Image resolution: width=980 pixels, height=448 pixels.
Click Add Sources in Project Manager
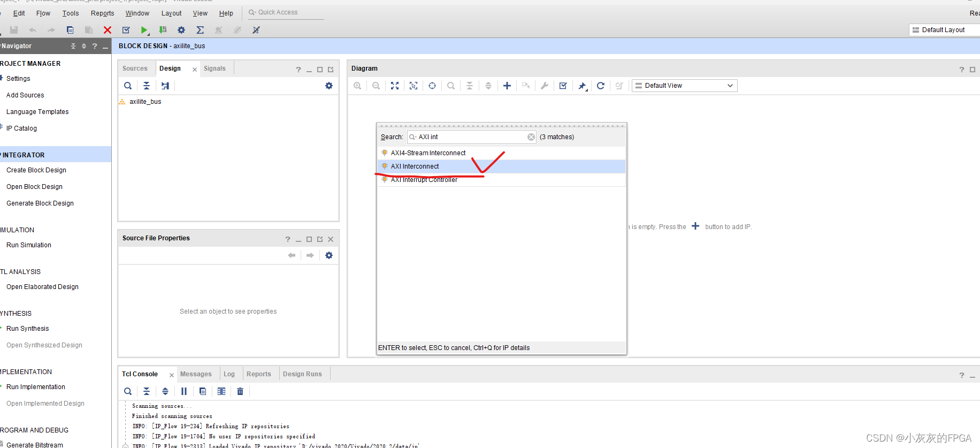[x=25, y=95]
